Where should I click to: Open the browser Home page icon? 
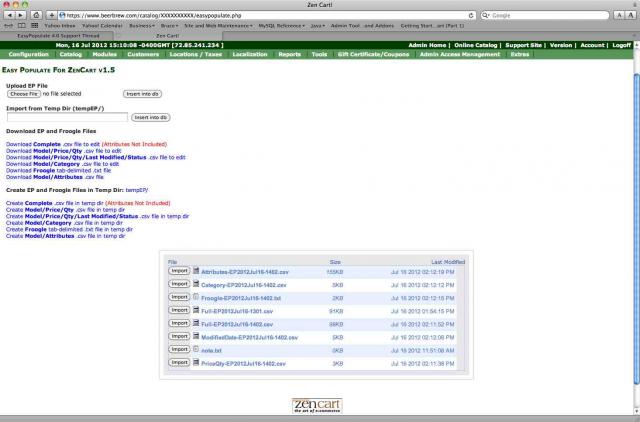point(36,15)
